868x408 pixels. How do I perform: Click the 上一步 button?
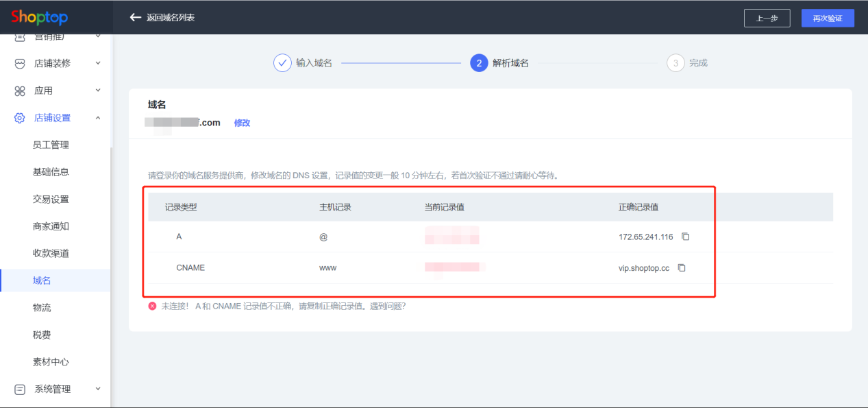coord(767,19)
